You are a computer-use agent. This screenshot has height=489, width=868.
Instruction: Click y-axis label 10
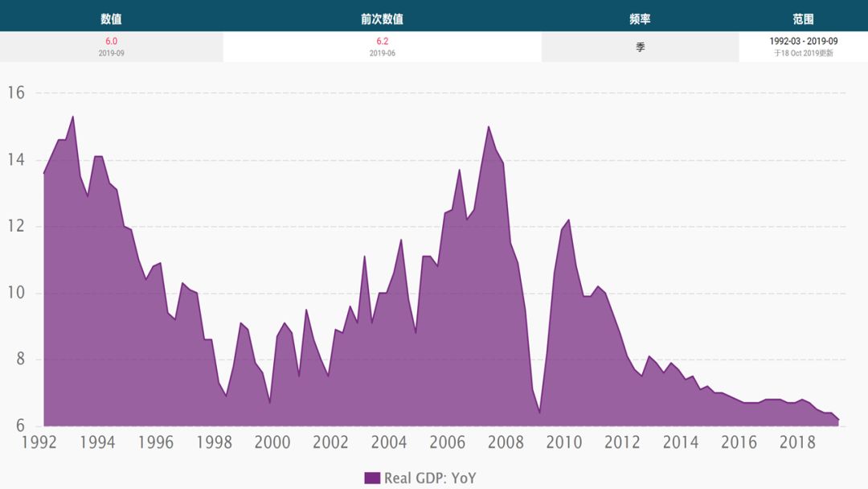pyautogui.click(x=16, y=293)
